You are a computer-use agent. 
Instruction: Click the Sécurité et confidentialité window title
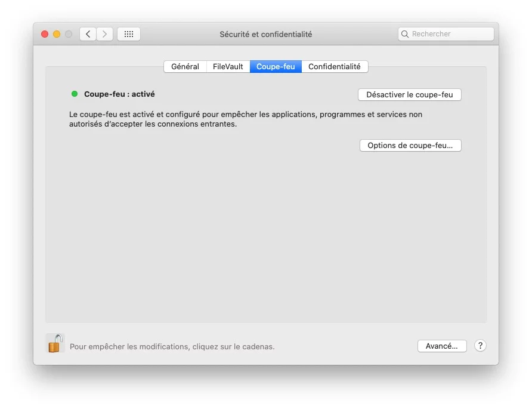(265, 35)
